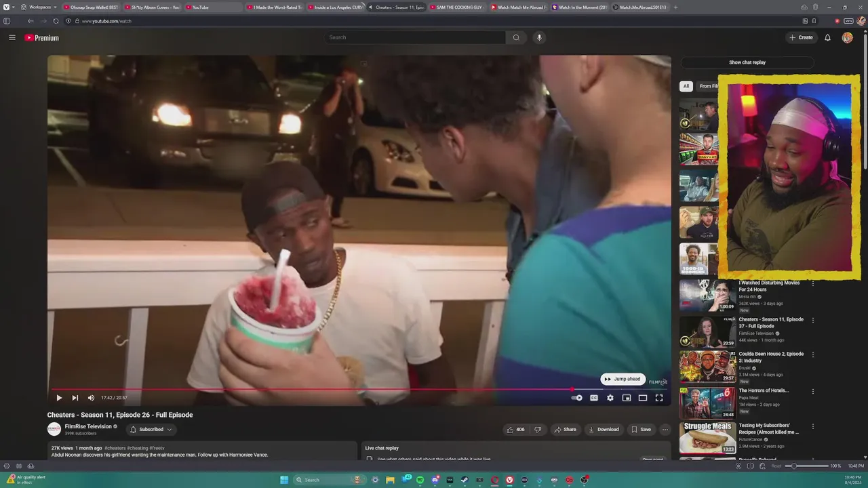Save video to playlist
Viewport: 868px width, 488px height.
click(641, 429)
